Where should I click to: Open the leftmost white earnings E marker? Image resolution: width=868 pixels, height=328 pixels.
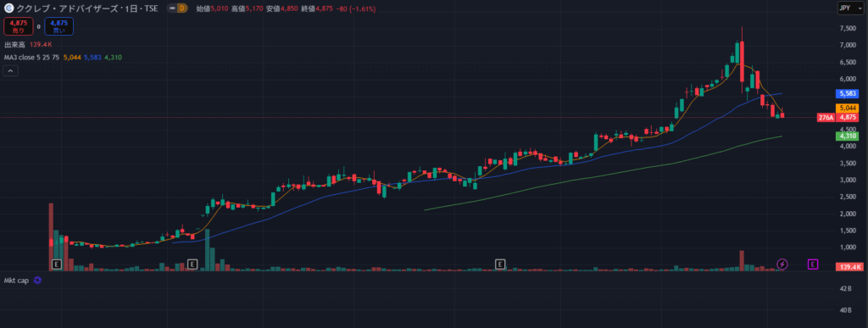56,264
